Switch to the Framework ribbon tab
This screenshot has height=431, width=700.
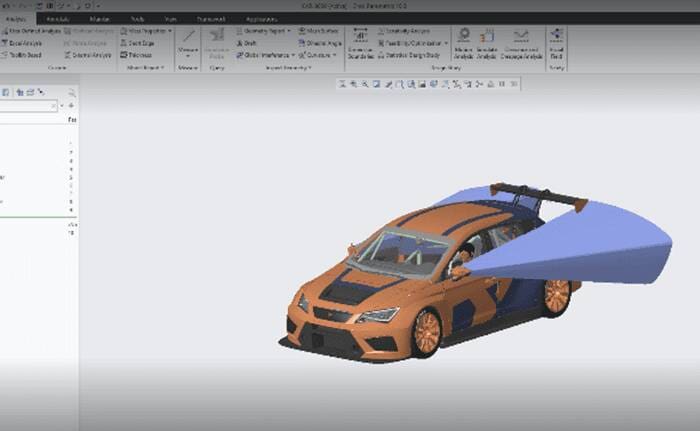tap(211, 19)
